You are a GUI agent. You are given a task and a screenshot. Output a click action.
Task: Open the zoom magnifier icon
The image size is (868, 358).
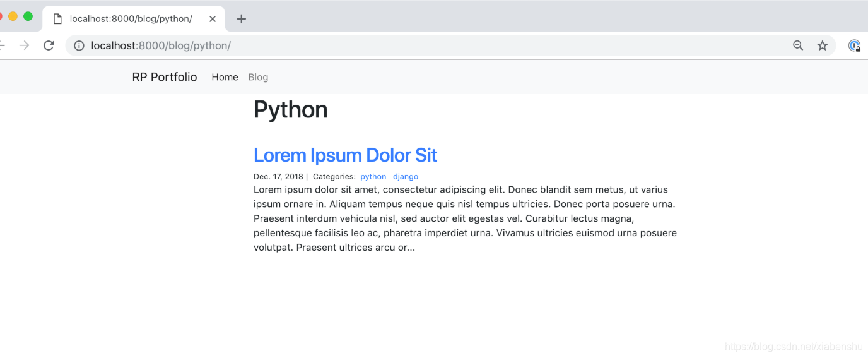[x=798, y=45]
